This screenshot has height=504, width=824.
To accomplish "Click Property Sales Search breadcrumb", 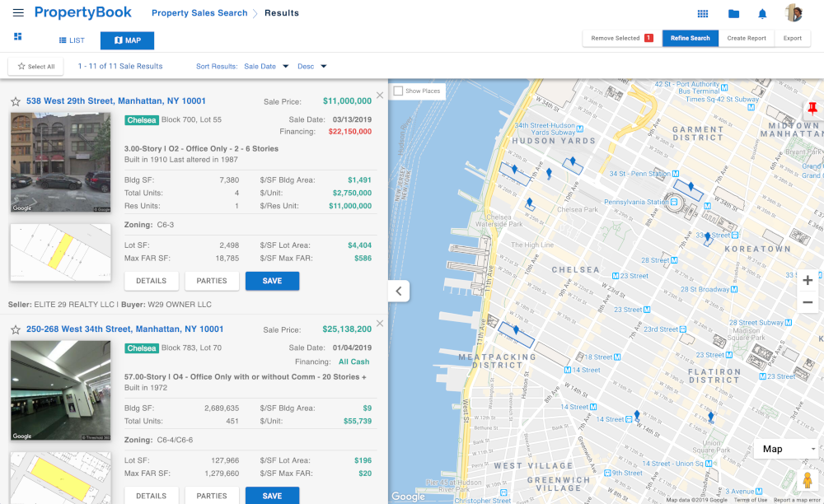I will coord(199,12).
